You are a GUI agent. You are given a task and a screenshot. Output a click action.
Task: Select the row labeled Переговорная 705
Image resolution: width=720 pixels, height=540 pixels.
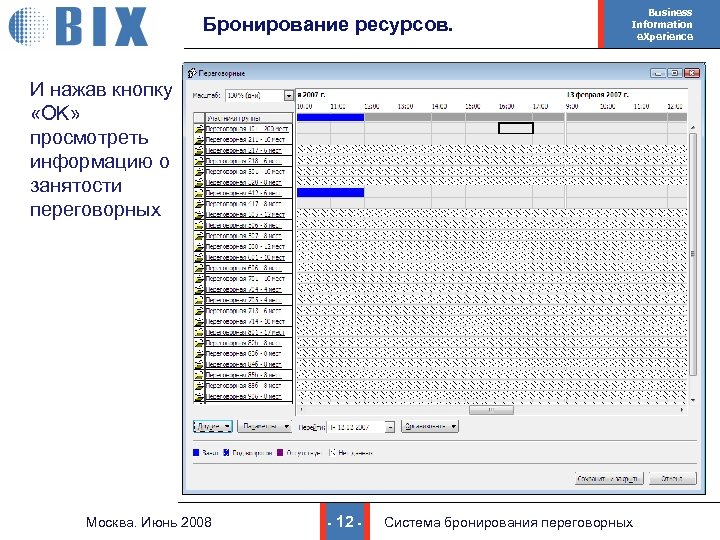pyautogui.click(x=243, y=300)
